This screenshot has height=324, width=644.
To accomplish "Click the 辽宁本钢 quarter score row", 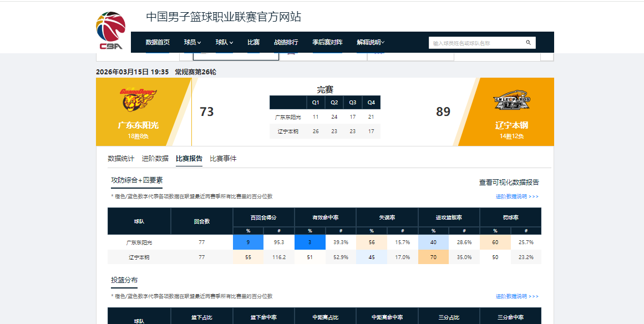I will pos(324,131).
